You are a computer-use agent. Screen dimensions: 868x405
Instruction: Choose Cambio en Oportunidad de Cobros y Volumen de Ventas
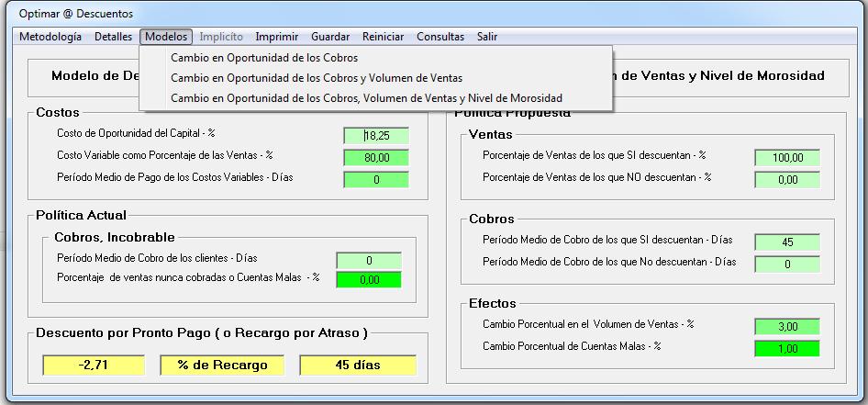[316, 78]
